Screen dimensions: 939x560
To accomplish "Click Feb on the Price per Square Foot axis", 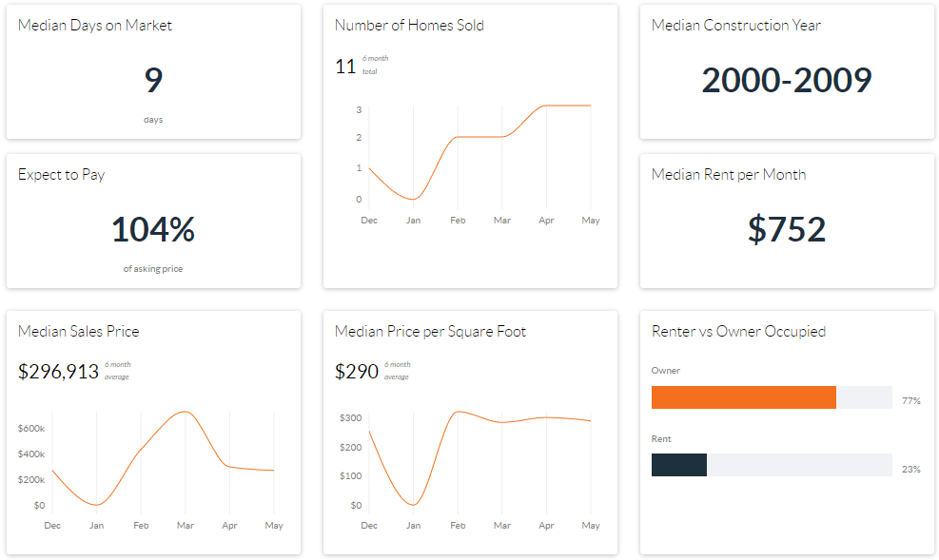I will point(458,526).
